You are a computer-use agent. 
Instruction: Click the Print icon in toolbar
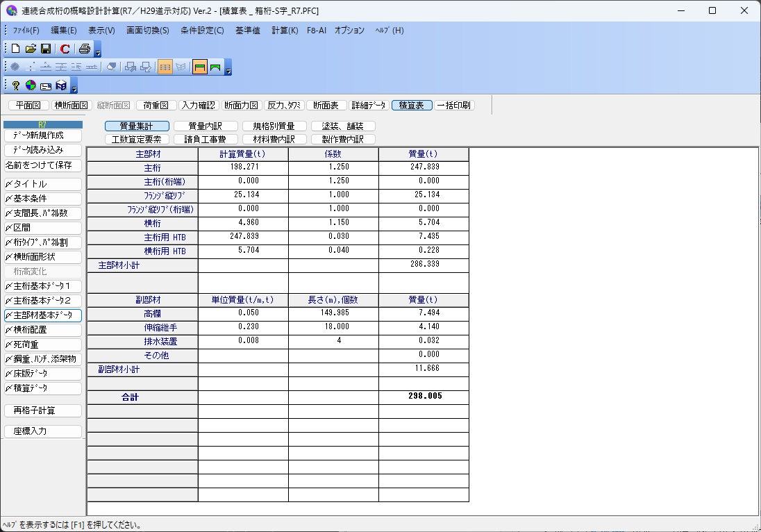[85, 49]
